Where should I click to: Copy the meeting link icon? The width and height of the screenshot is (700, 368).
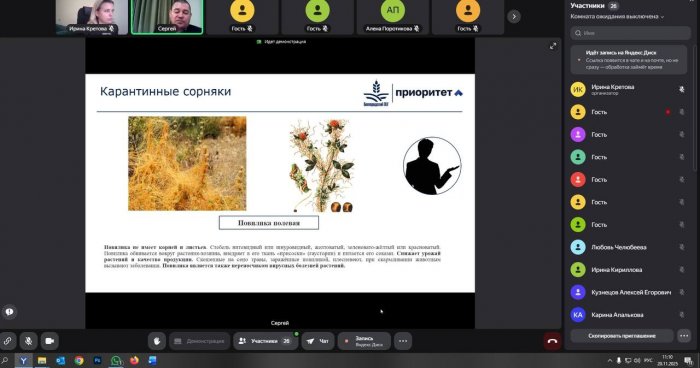click(8, 341)
